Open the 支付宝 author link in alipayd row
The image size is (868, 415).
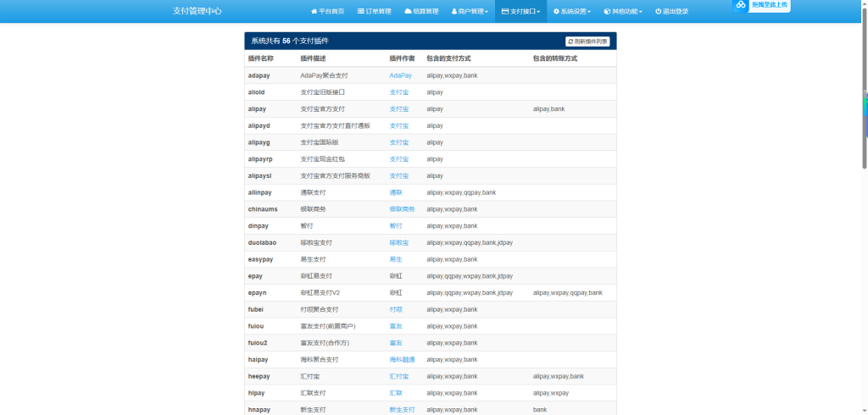[399, 125]
